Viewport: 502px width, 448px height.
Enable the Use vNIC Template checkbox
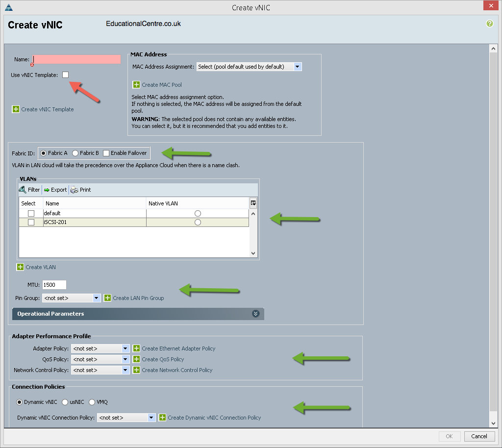click(65, 75)
